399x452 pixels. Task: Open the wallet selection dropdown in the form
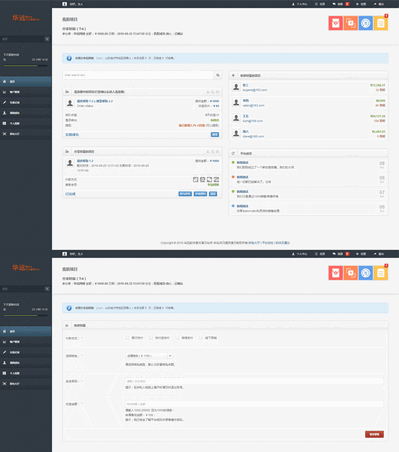[149, 356]
